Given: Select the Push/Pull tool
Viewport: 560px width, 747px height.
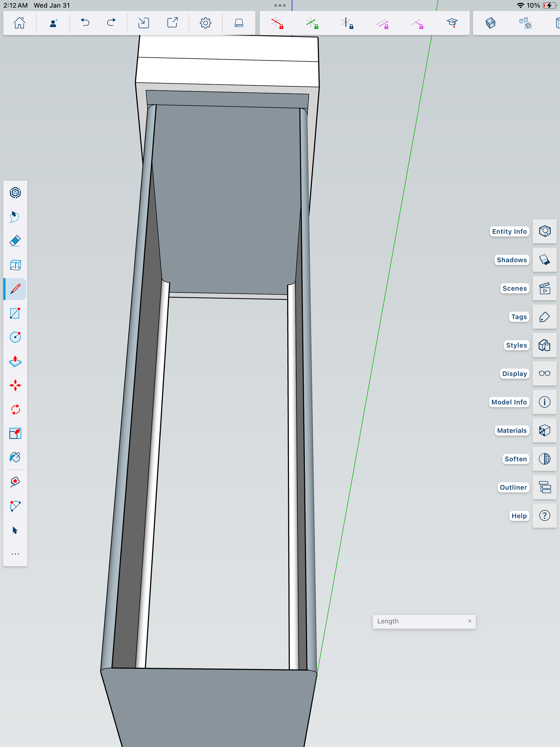Looking at the screenshot, I should click(15, 361).
